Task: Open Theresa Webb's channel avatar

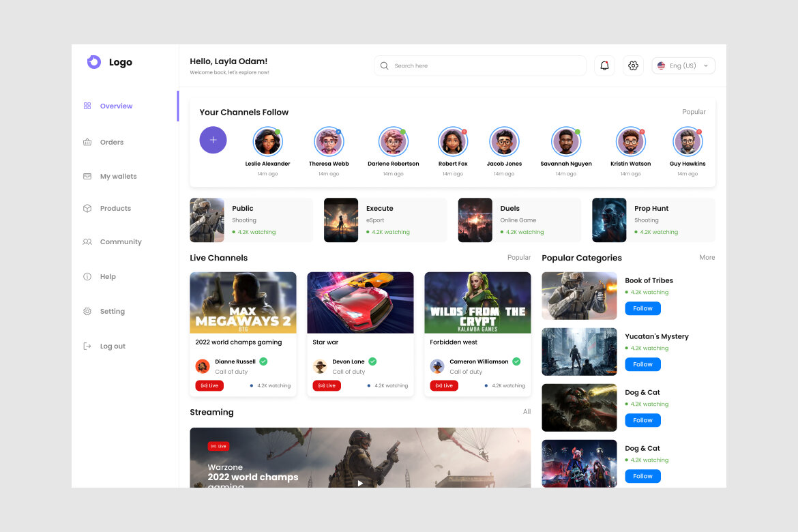Action: pyautogui.click(x=329, y=142)
